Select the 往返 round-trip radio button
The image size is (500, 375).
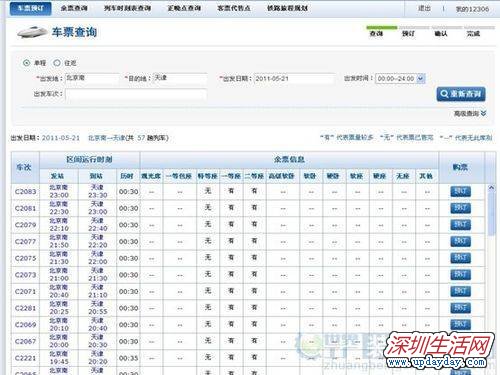point(57,63)
